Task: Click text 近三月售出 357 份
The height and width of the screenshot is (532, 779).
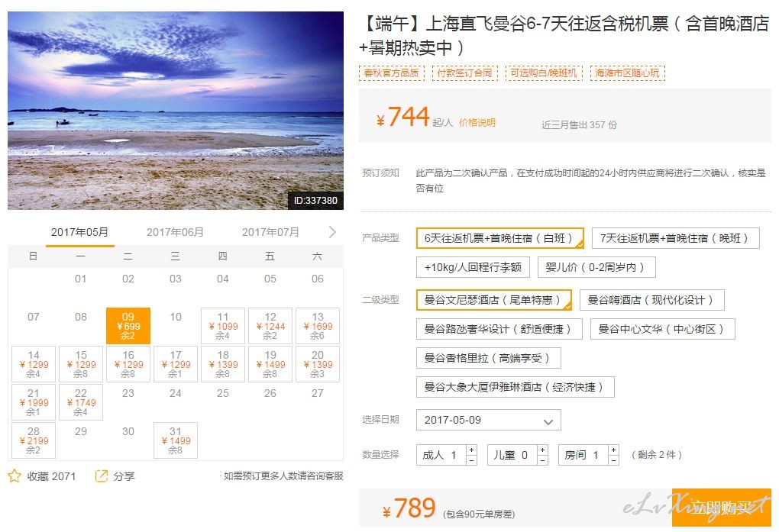Action: 579,125
